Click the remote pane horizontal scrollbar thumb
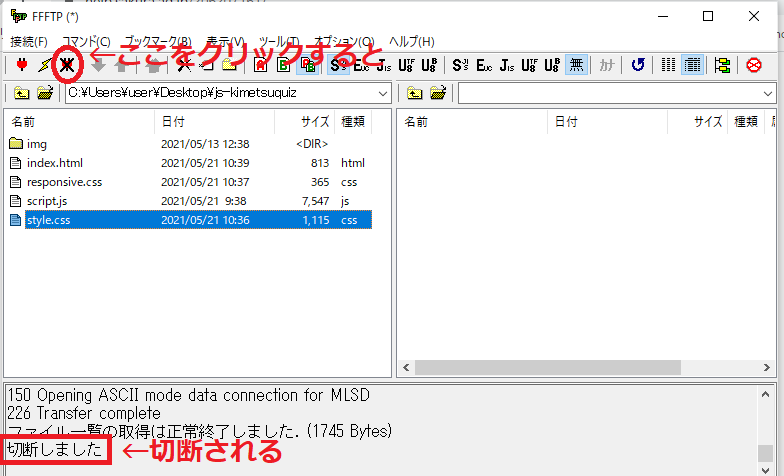 click(548, 368)
